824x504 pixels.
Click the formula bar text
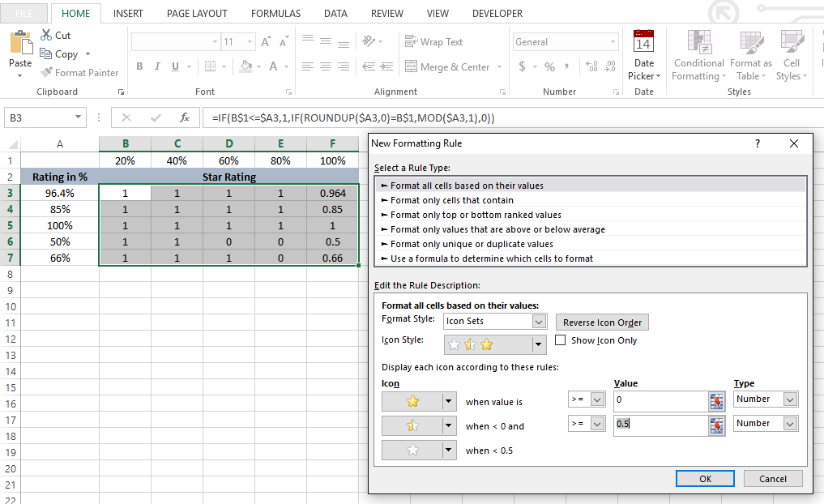tap(353, 118)
